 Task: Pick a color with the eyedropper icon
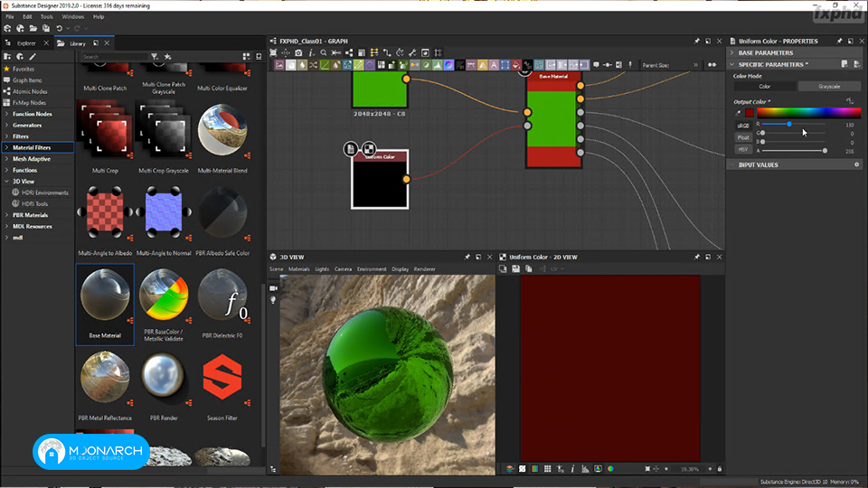point(738,113)
